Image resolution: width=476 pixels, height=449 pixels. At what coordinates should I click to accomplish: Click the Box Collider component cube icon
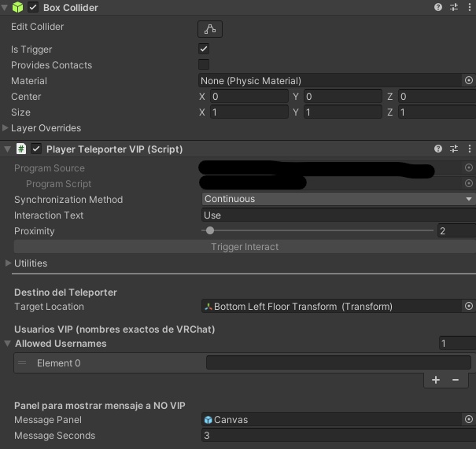[17, 7]
